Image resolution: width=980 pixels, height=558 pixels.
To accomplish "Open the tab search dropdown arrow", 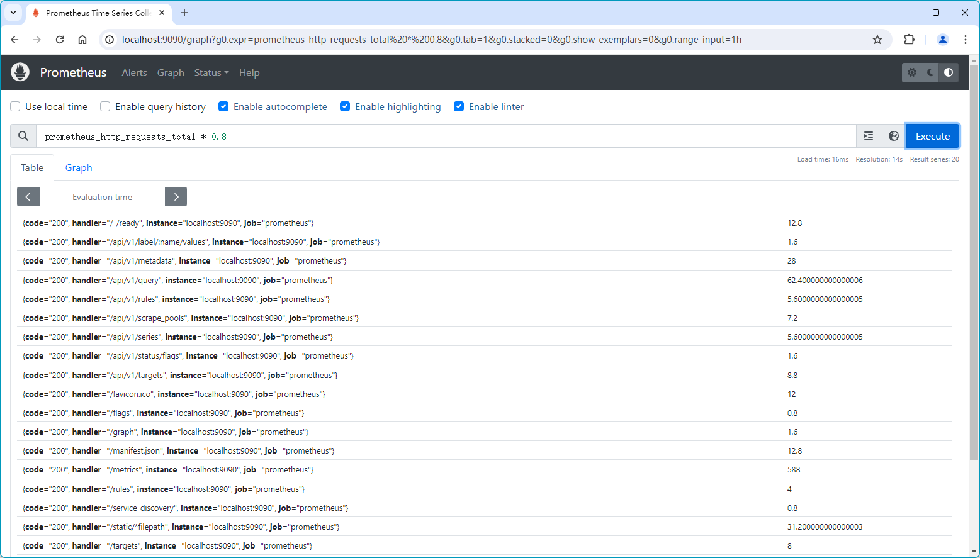I will (x=13, y=13).
